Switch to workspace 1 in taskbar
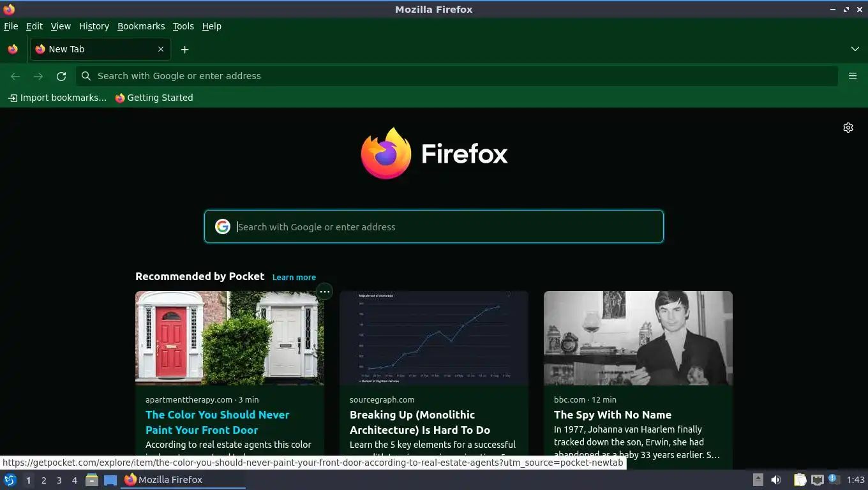The image size is (868, 490). tap(28, 480)
